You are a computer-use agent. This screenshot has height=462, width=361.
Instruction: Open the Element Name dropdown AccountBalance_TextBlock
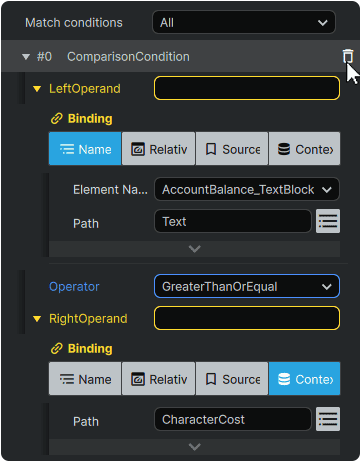point(247,190)
